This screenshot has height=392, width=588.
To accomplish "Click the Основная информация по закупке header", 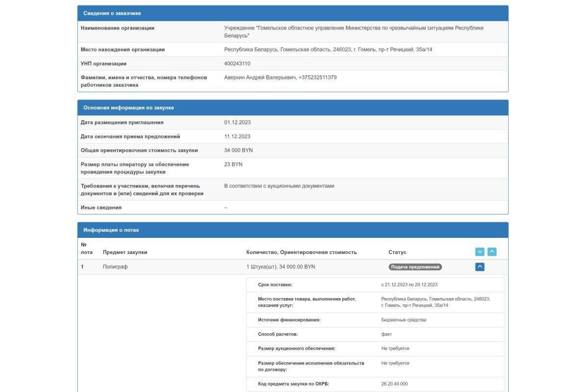I will [x=293, y=108].
